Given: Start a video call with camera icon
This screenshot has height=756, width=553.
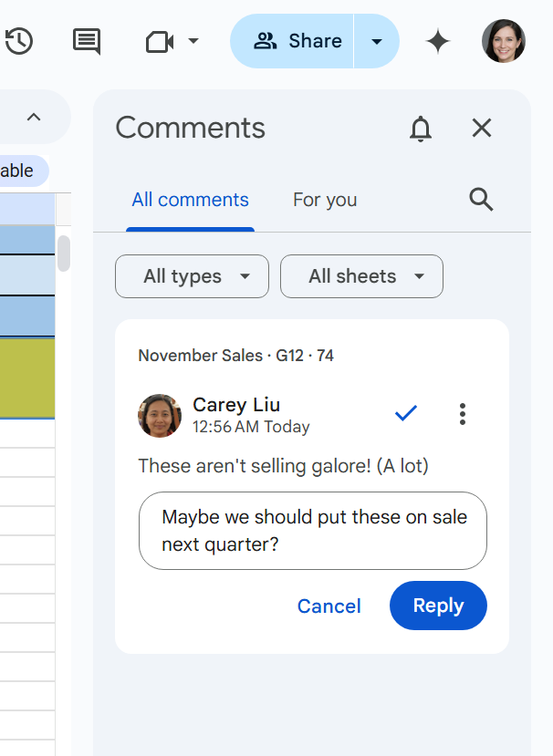Looking at the screenshot, I should [x=160, y=41].
